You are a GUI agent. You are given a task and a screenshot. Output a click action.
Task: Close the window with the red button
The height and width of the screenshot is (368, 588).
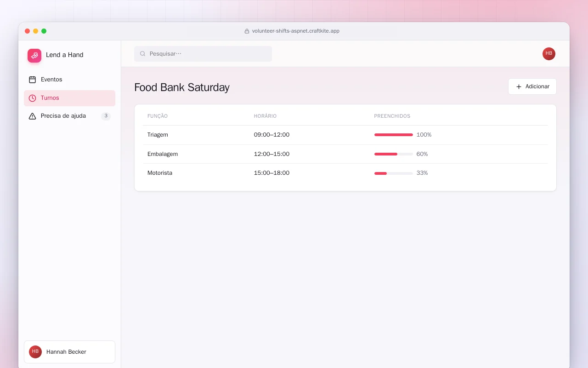click(27, 31)
